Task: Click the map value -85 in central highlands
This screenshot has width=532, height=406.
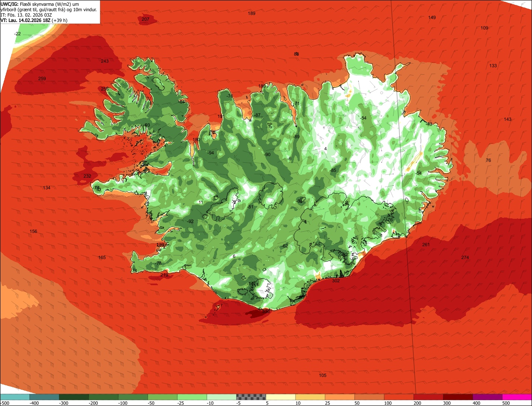Action: [x=333, y=170]
